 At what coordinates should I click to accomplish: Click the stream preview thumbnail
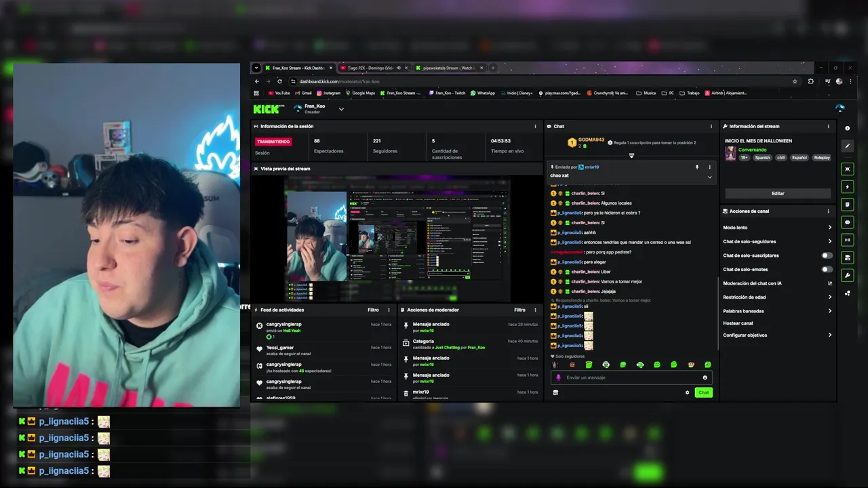pos(397,239)
